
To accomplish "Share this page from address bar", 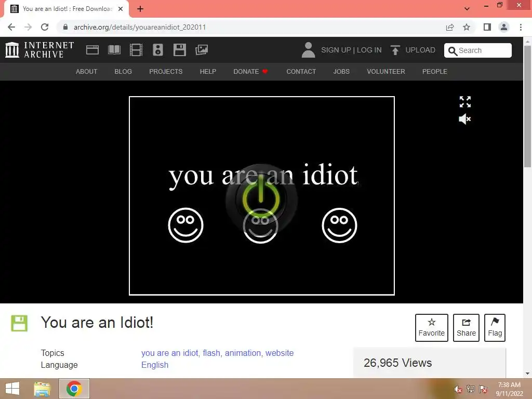I will click(x=450, y=27).
